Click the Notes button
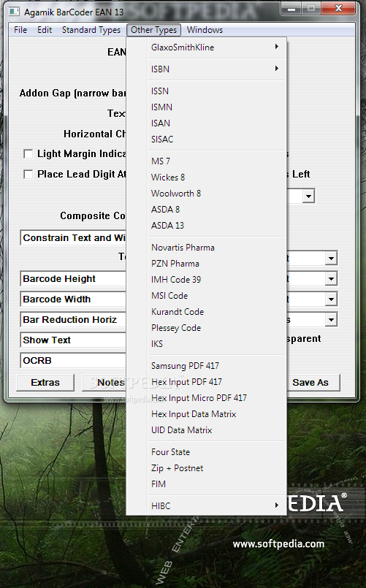 coord(104,383)
